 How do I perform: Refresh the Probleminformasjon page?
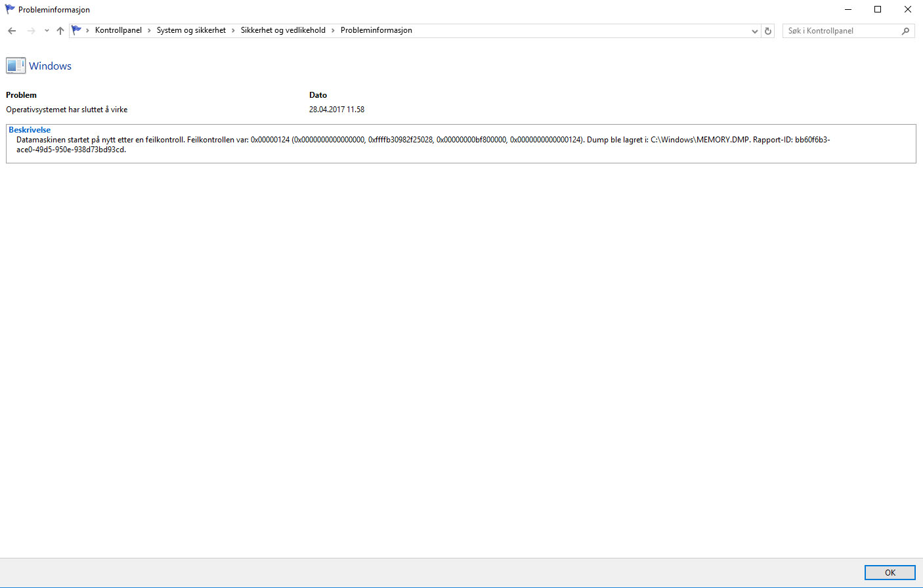click(767, 31)
